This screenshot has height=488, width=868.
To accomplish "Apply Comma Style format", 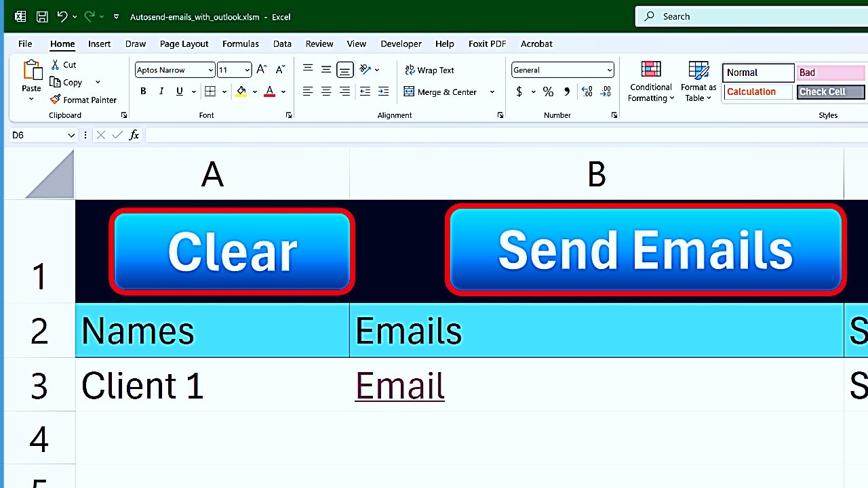I will [x=567, y=91].
